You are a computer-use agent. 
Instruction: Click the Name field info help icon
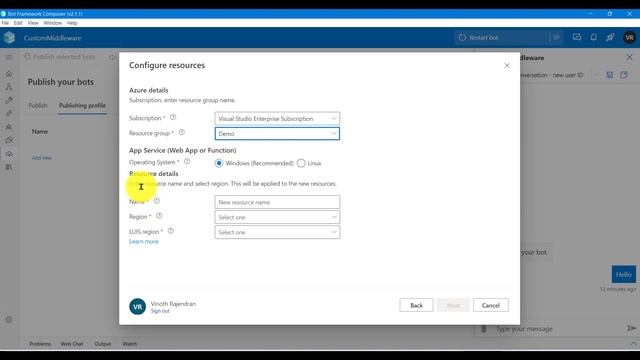[x=157, y=201]
